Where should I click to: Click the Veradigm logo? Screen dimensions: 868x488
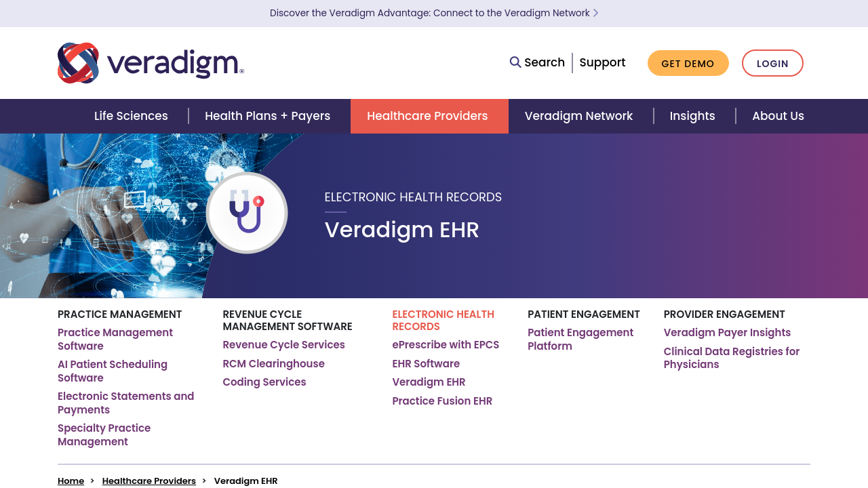pyautogui.click(x=151, y=63)
